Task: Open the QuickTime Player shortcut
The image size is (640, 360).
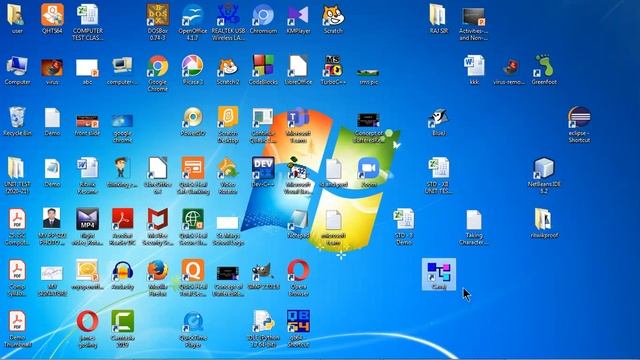Action: tap(193, 322)
